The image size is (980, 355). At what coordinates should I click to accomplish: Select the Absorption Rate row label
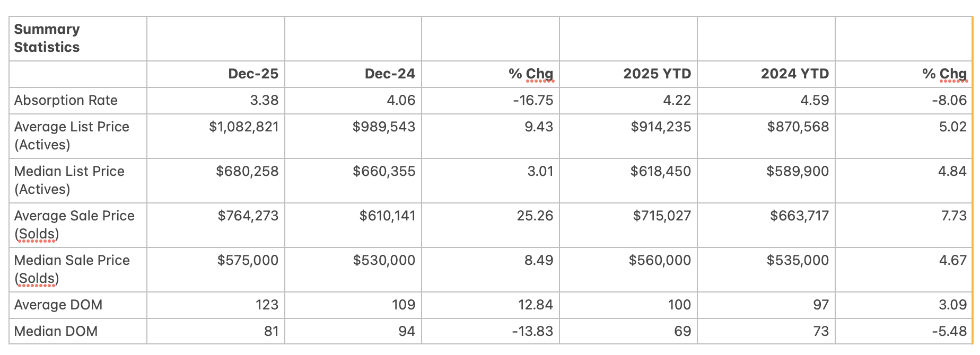click(66, 100)
